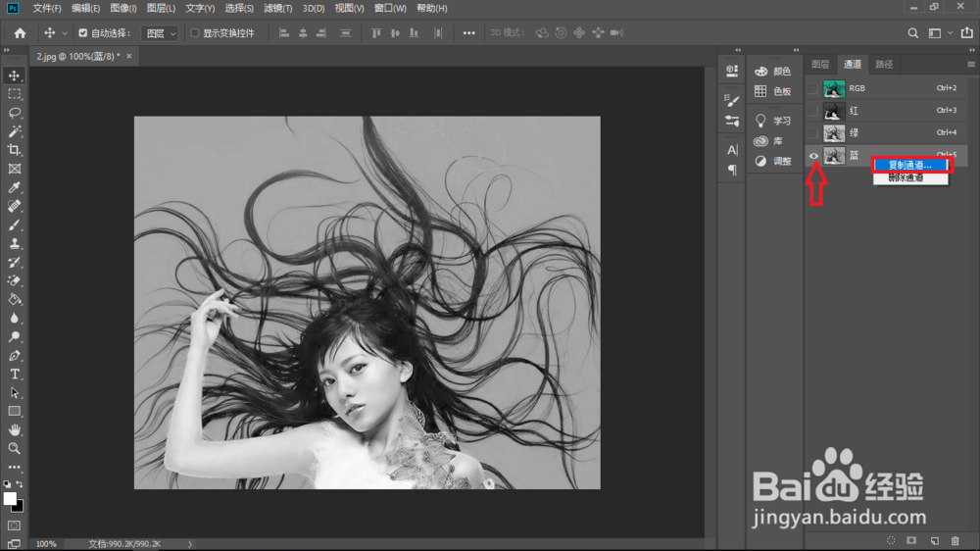Show the RGB channel visibility

click(813, 89)
